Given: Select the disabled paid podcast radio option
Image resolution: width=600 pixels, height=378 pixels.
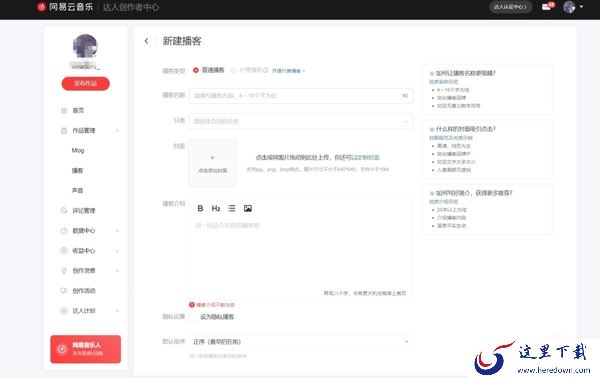Looking at the screenshot, I should point(233,70).
